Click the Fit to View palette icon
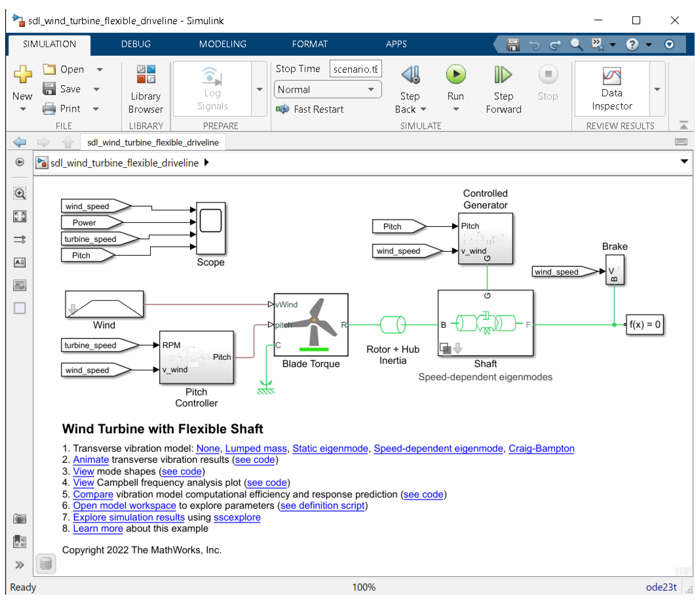Viewport: 700px width, 603px height. point(20,216)
